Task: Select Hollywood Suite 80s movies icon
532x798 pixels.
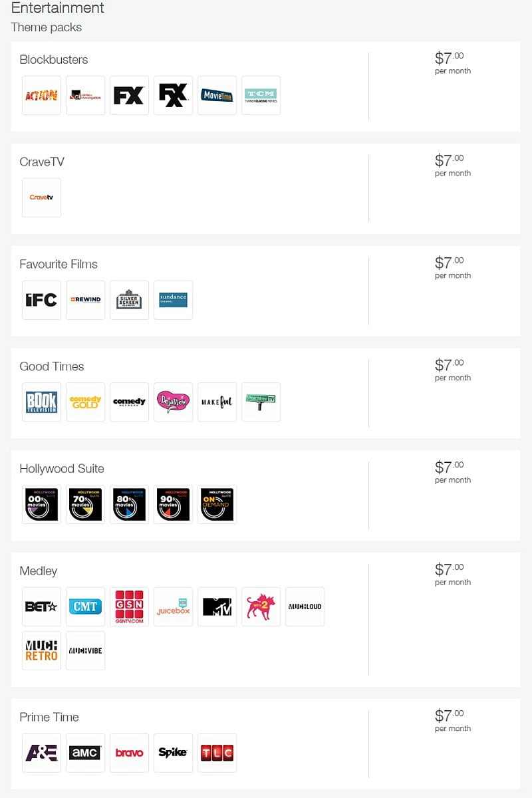Action: tap(129, 505)
